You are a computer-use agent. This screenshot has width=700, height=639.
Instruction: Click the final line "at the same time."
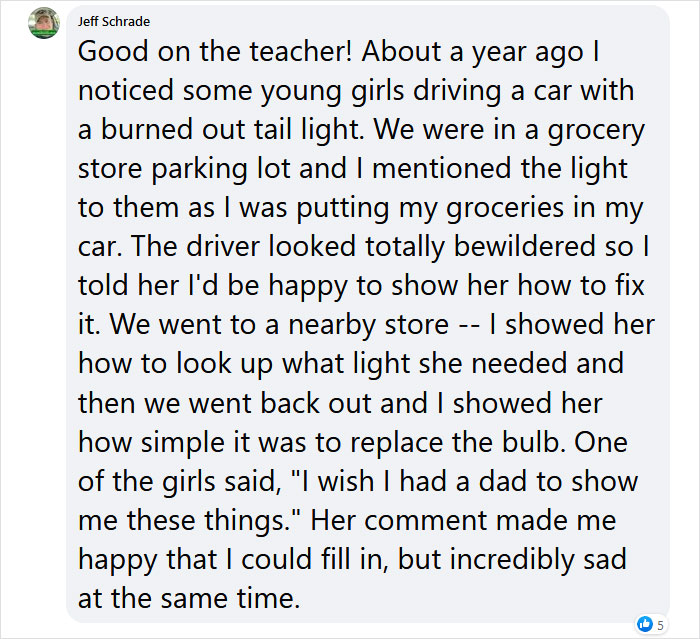point(189,598)
